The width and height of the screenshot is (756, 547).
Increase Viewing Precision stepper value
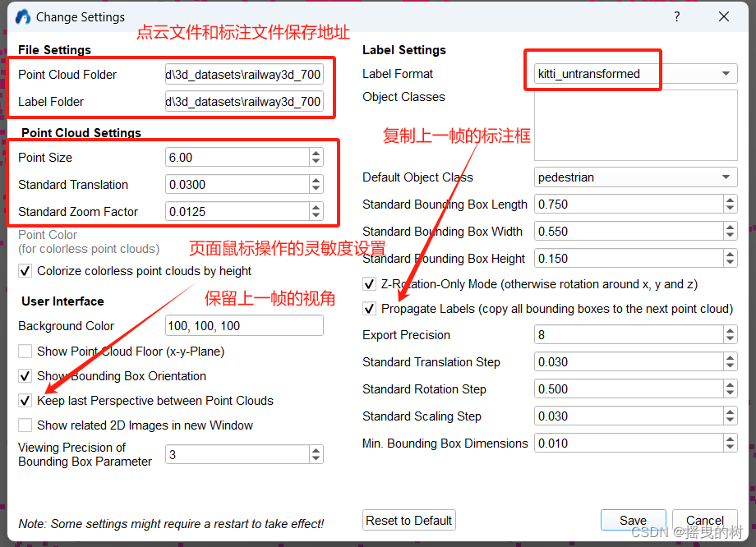[x=316, y=449]
